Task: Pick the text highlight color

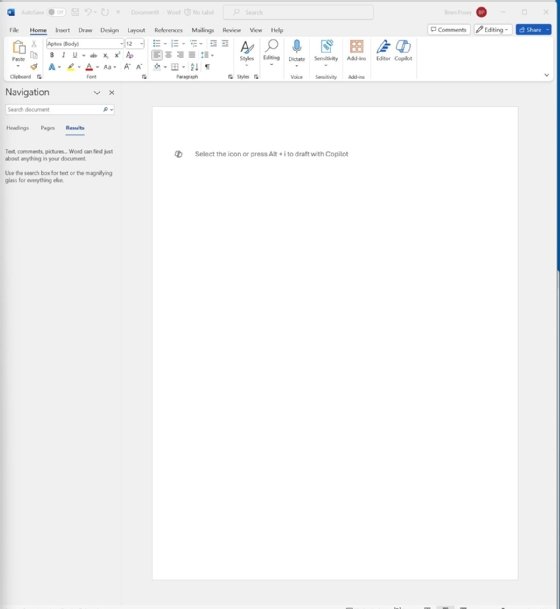Action: 70,67
